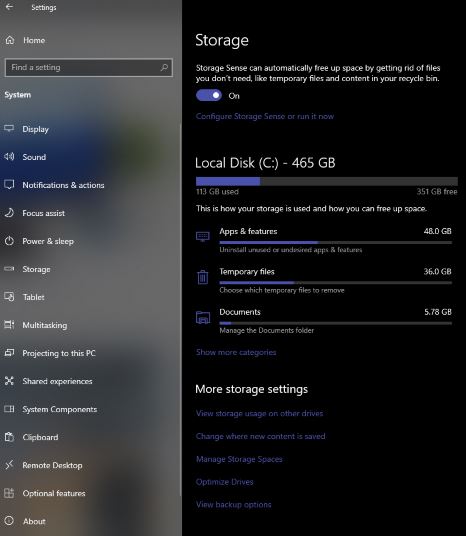
Task: Open the Power & sleep page
Action: click(x=48, y=241)
